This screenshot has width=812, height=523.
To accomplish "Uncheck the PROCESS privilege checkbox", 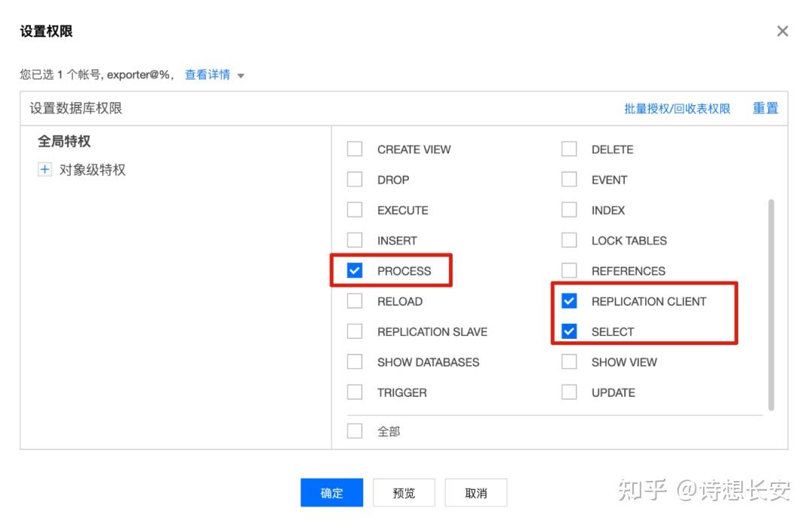I will (355, 271).
